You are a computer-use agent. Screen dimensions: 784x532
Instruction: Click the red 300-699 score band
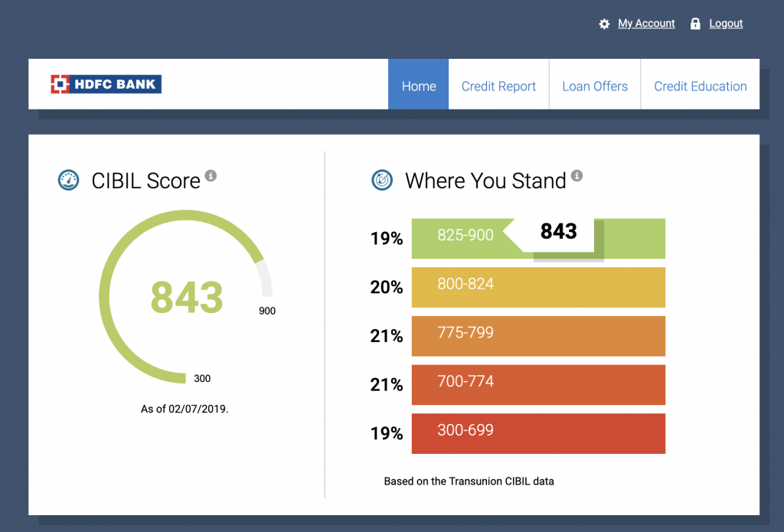537,433
